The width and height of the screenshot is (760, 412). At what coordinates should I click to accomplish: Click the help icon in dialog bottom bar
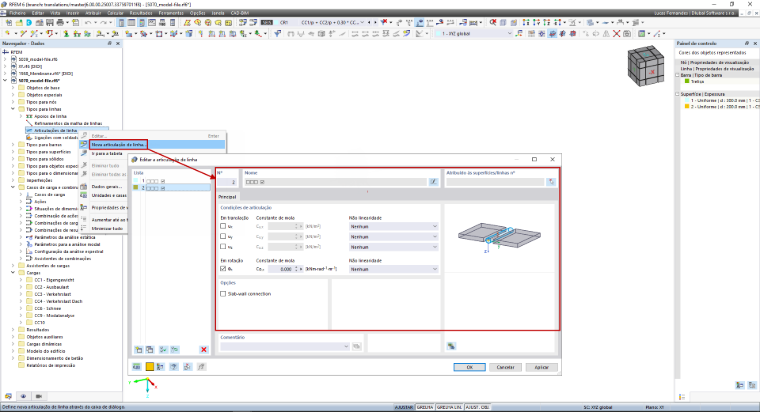pyautogui.click(x=174, y=367)
